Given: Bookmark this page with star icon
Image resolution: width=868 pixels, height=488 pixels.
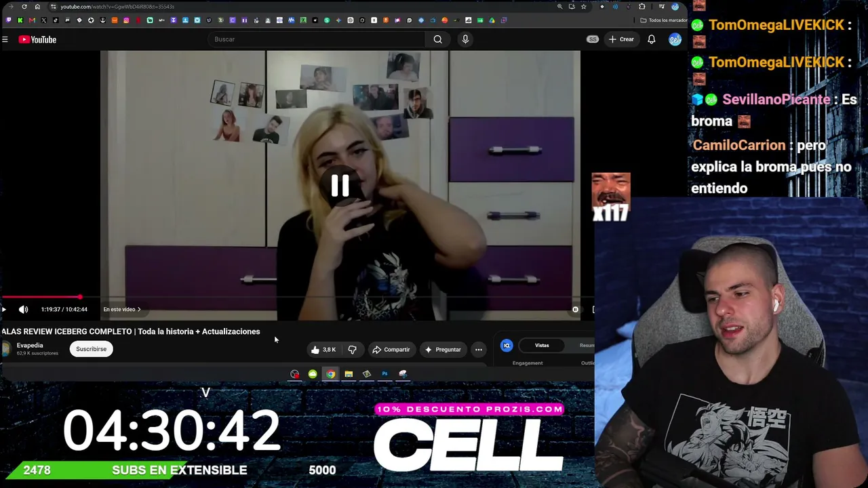Looking at the screenshot, I should coord(583,7).
